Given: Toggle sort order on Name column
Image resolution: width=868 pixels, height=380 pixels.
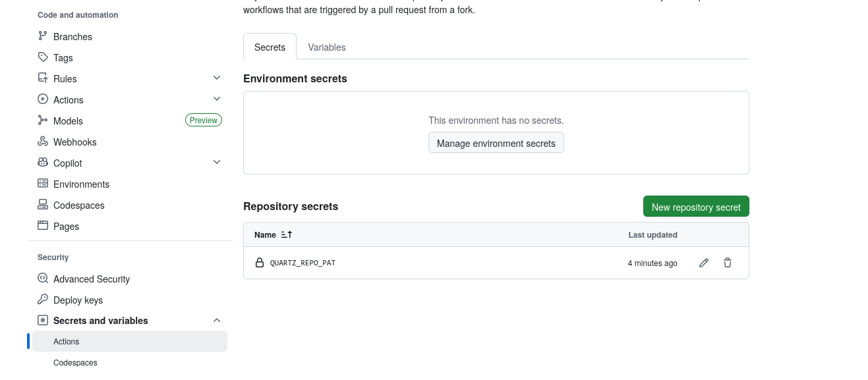Looking at the screenshot, I should [x=286, y=234].
